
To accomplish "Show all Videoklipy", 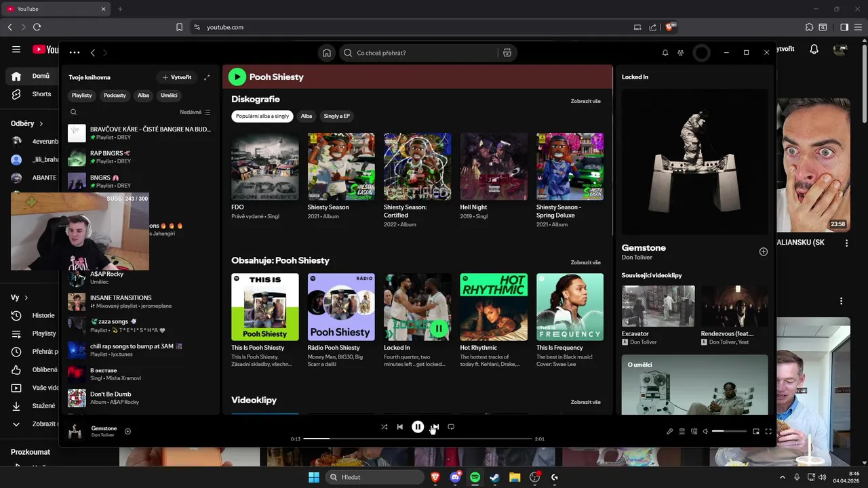I will pyautogui.click(x=585, y=402).
